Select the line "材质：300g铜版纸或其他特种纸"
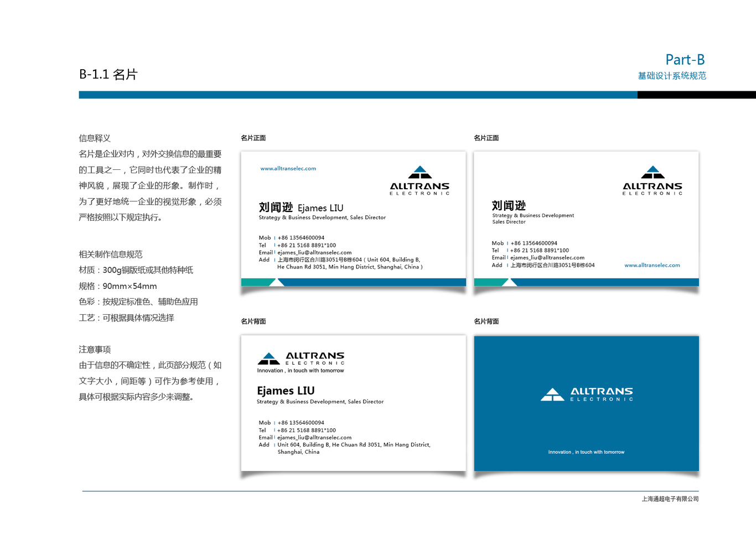This screenshot has height=539, width=756. [136, 270]
